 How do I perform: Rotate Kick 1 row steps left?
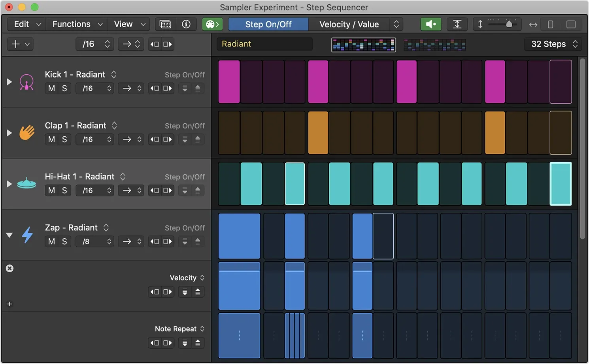tap(155, 89)
